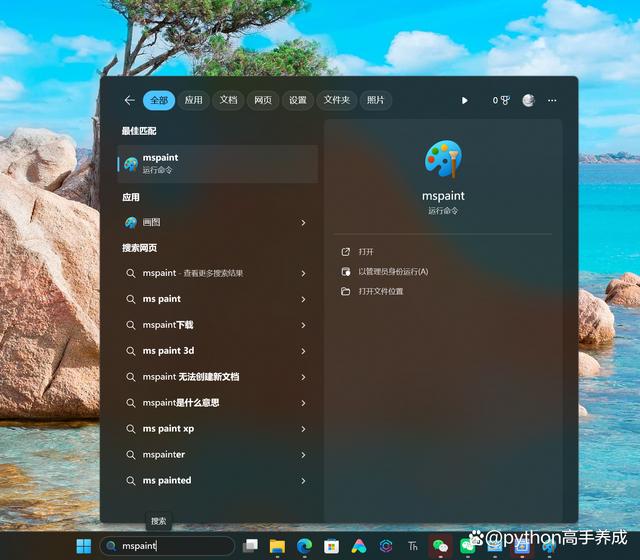Expand the 'mspaint下载' suggestion arrow

click(303, 325)
